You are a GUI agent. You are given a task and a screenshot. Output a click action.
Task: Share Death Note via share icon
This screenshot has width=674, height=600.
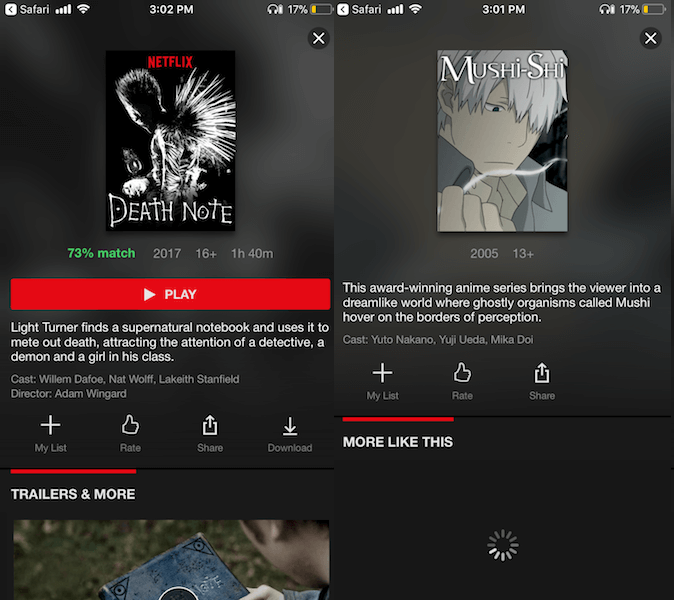(210, 434)
